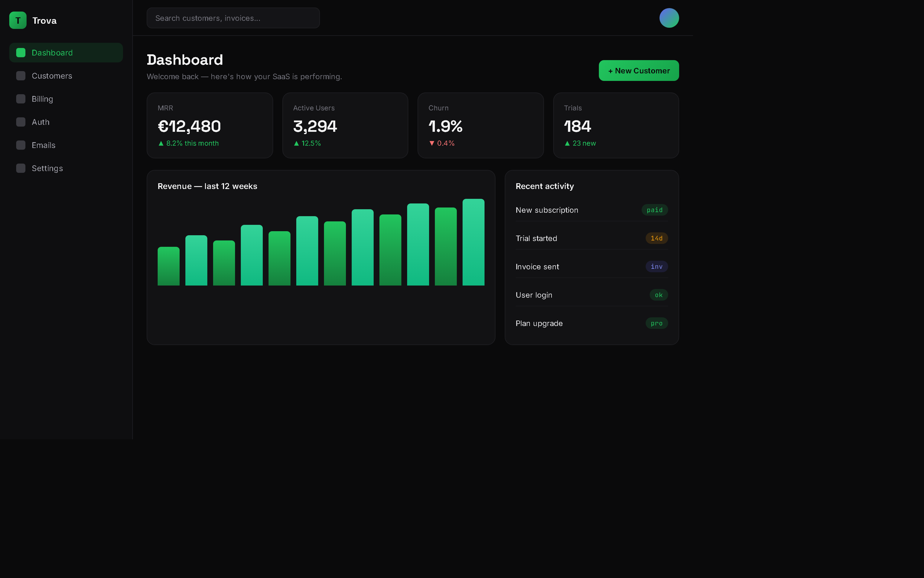The image size is (924, 578).
Task: Select the User login activity row
Action: (x=592, y=295)
